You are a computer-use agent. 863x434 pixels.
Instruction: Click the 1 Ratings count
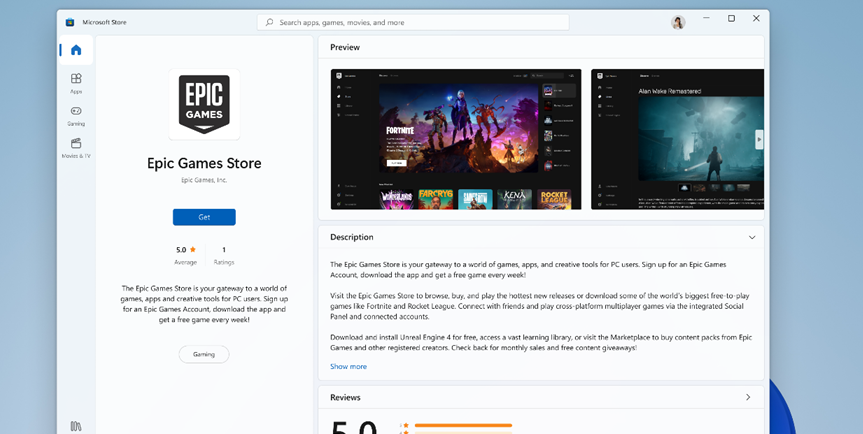click(223, 256)
